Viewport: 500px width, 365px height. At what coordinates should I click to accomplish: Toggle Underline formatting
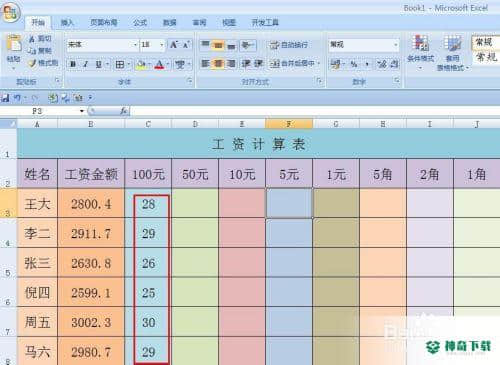coord(99,64)
